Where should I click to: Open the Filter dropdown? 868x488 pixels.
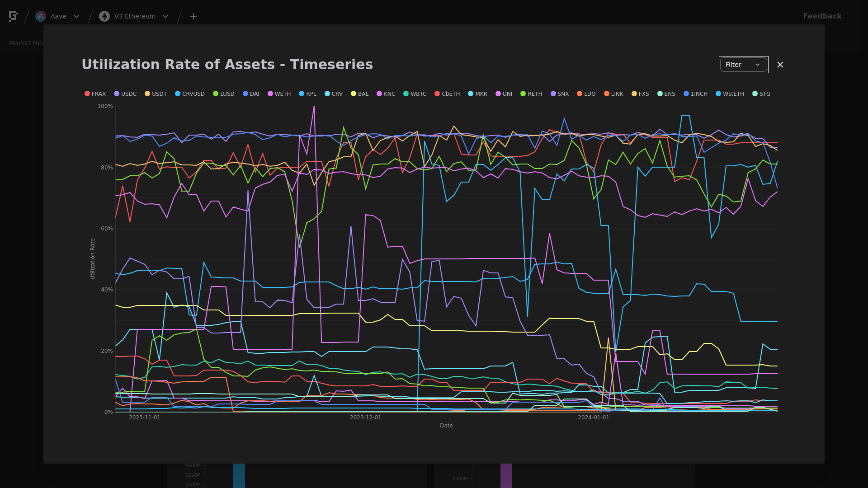point(743,65)
